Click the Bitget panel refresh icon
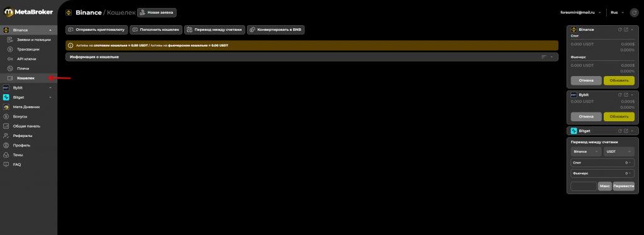The image size is (644, 235). pos(619,131)
